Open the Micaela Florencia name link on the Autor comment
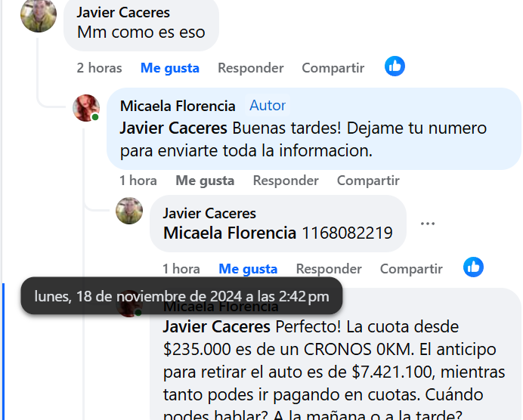 178,106
